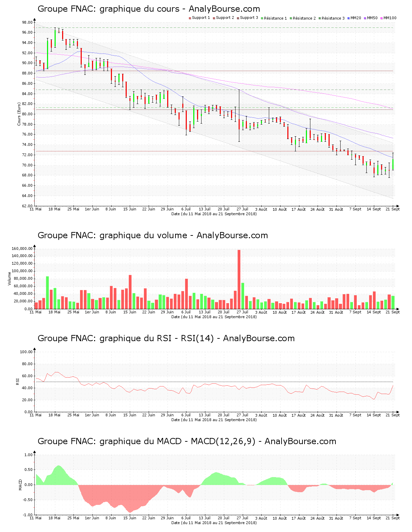Click the 'graphique du volume' chart title

(x=153, y=235)
